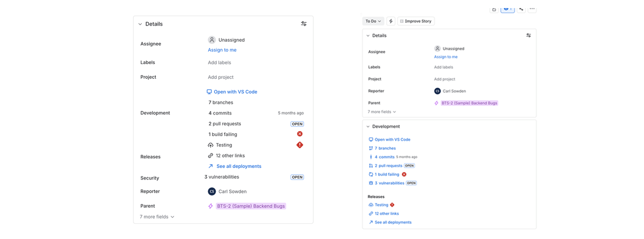This screenshot has height=239, width=644.
Task: Click the red diamond warning icon beside Testing in the left panel
Action: tap(300, 145)
